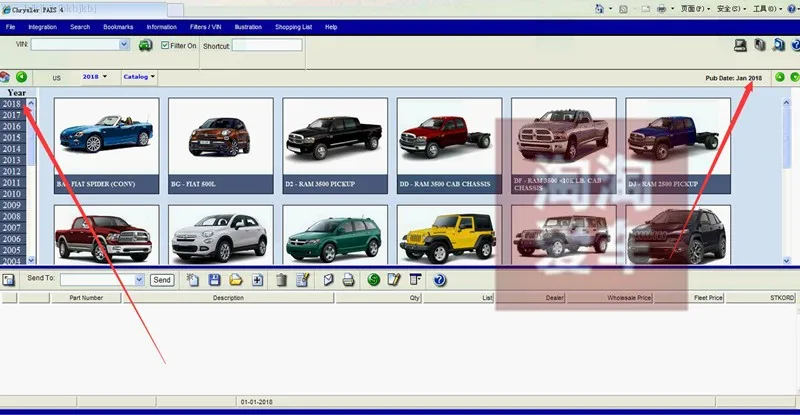
Task: Select the Fiat Spider convertible thumbnail
Action: (105, 135)
